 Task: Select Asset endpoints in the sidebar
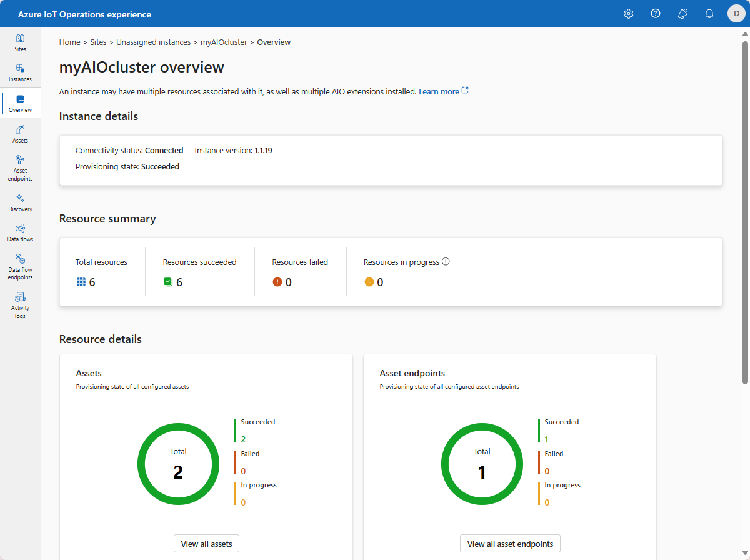pyautogui.click(x=20, y=168)
